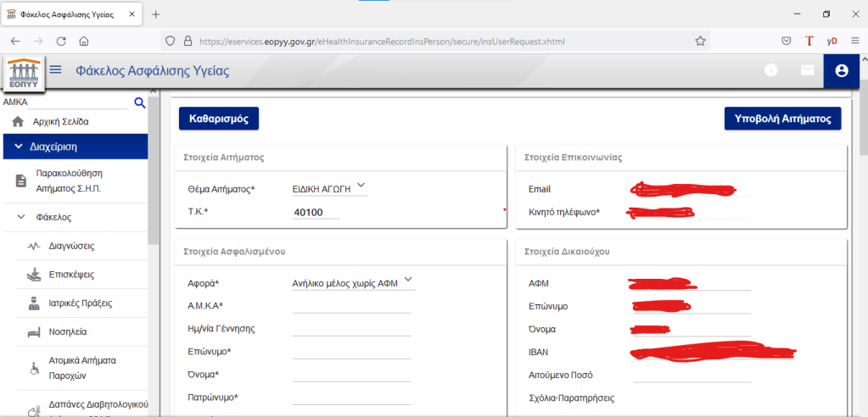868x417 pixels.
Task: Open the hamburger menu icon
Action: click(x=56, y=70)
